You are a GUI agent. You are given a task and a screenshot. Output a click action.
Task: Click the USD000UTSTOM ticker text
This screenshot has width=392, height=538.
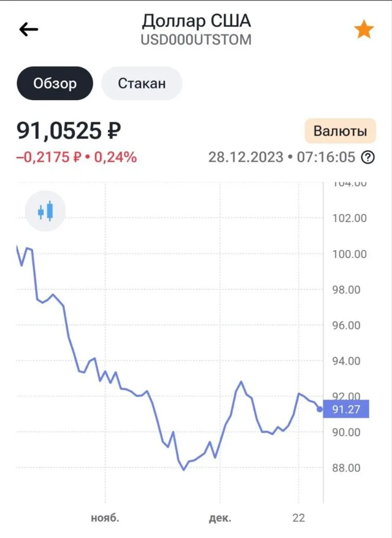[x=197, y=40]
